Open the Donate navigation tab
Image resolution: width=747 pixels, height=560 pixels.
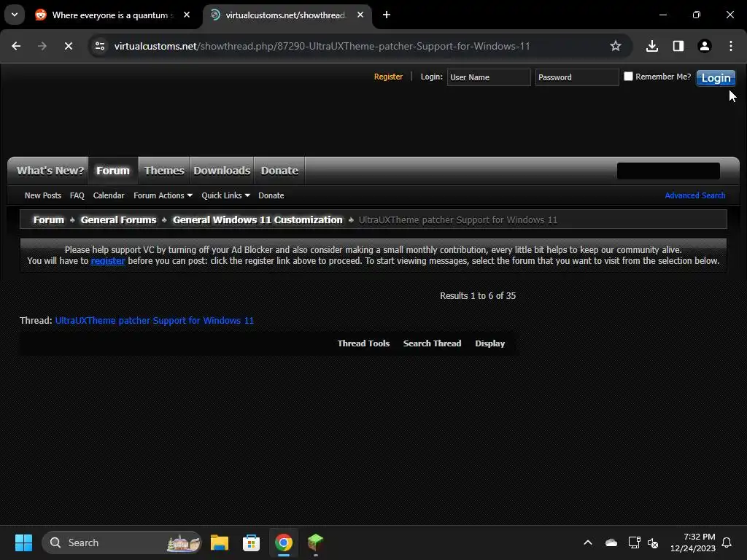[279, 171]
